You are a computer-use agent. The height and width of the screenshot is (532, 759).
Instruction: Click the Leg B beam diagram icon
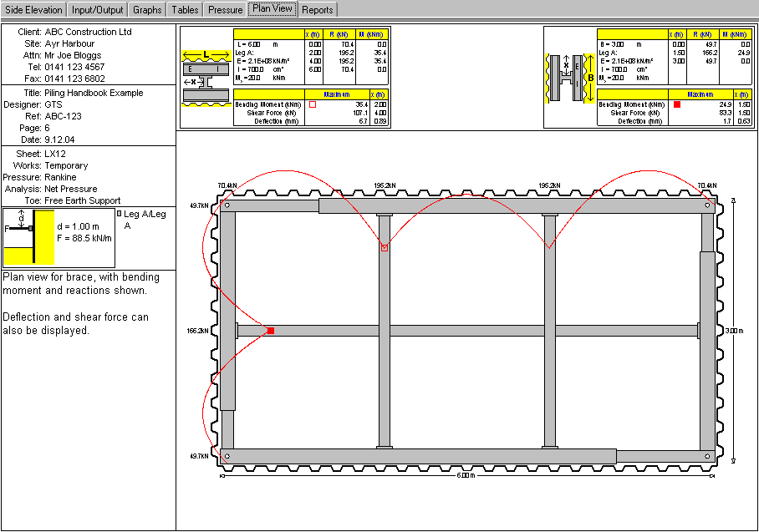click(570, 78)
